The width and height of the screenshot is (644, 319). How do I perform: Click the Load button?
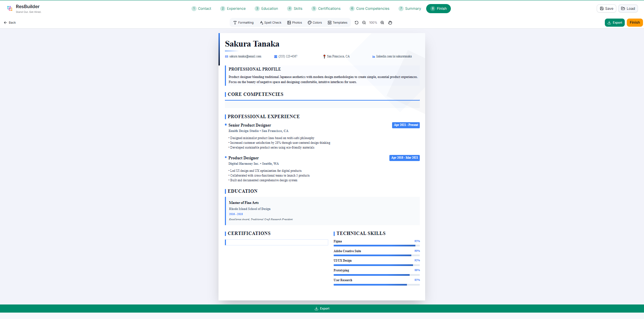coord(628,9)
